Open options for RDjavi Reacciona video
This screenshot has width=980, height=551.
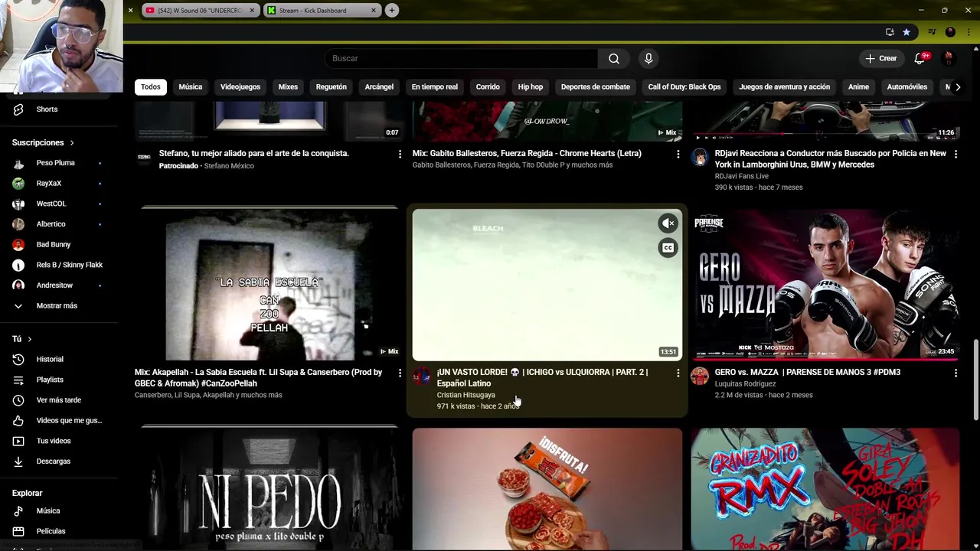pos(955,154)
